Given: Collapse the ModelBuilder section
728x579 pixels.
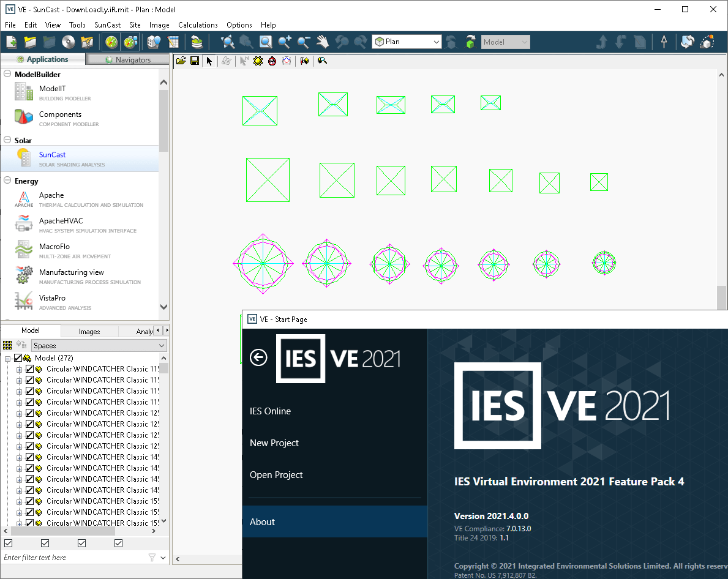Looking at the screenshot, I should (7, 74).
